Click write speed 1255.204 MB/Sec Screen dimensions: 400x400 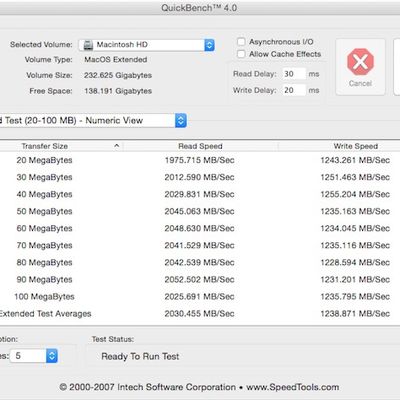pyautogui.click(x=355, y=194)
